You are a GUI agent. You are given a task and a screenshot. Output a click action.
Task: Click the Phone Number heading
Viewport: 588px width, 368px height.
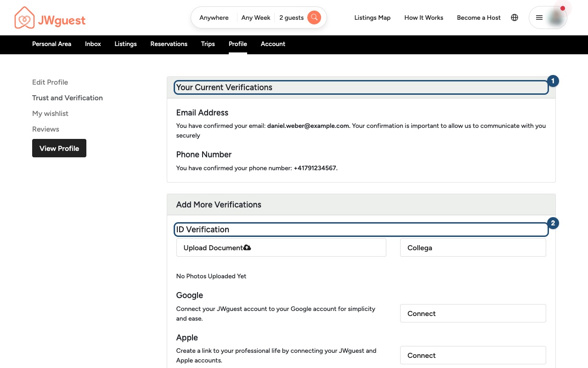tap(204, 155)
